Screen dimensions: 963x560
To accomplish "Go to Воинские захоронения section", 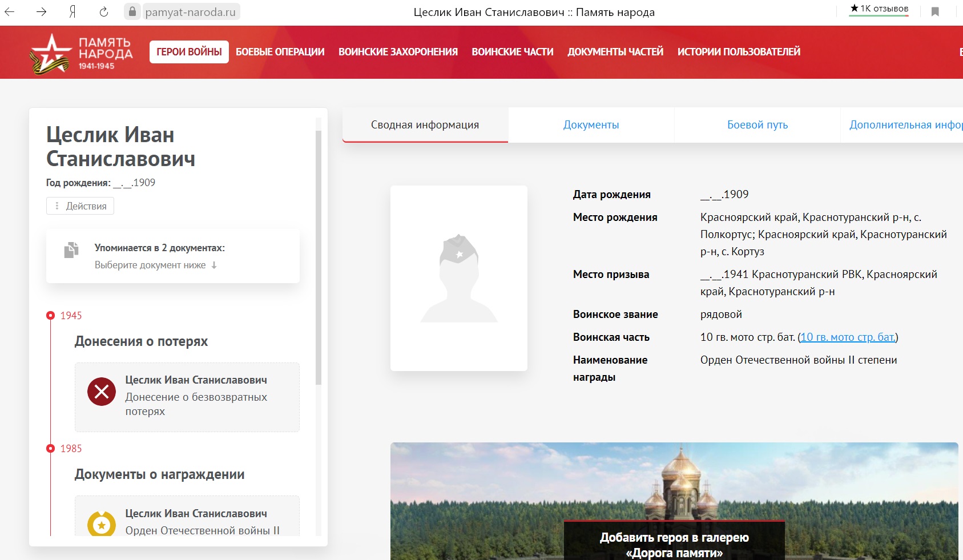I will click(x=398, y=52).
